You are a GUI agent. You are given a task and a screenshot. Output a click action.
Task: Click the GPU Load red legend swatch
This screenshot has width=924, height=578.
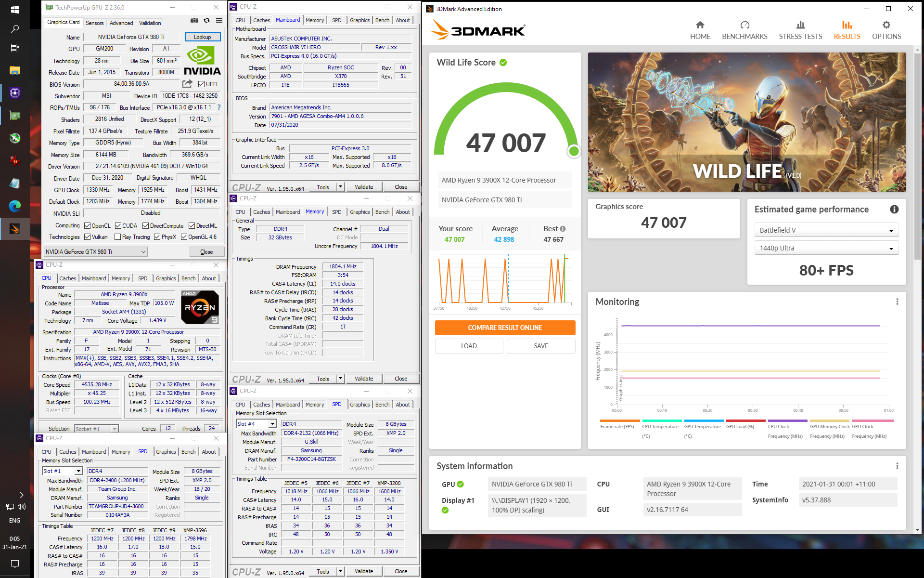[x=745, y=421]
